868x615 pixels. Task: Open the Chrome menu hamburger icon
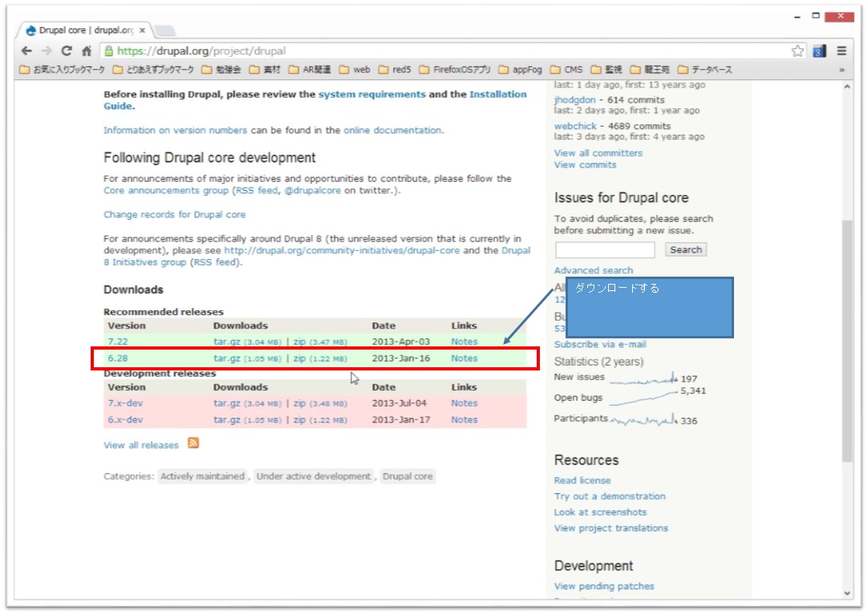pos(842,51)
